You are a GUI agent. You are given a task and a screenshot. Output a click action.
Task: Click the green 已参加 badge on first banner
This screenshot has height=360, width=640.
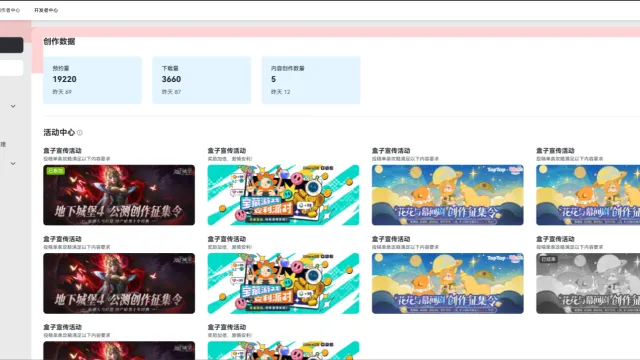tap(56, 171)
